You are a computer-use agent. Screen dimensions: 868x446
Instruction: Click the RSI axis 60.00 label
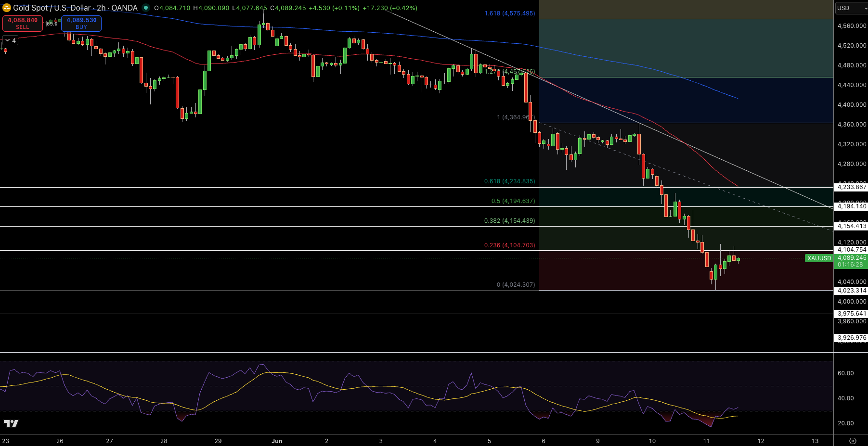(x=846, y=373)
